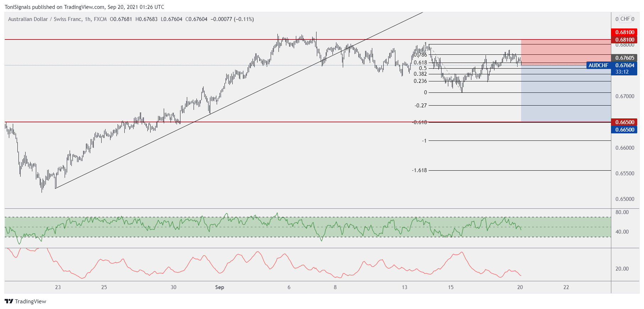This screenshot has height=309, width=644.
Task: Select the Fibonacci -0.27 level label
Action: coord(421,106)
